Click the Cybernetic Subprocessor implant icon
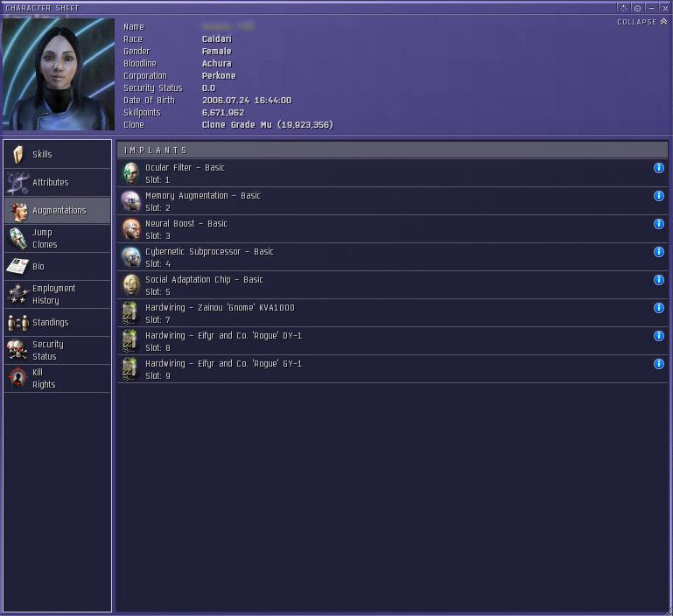 pos(131,257)
